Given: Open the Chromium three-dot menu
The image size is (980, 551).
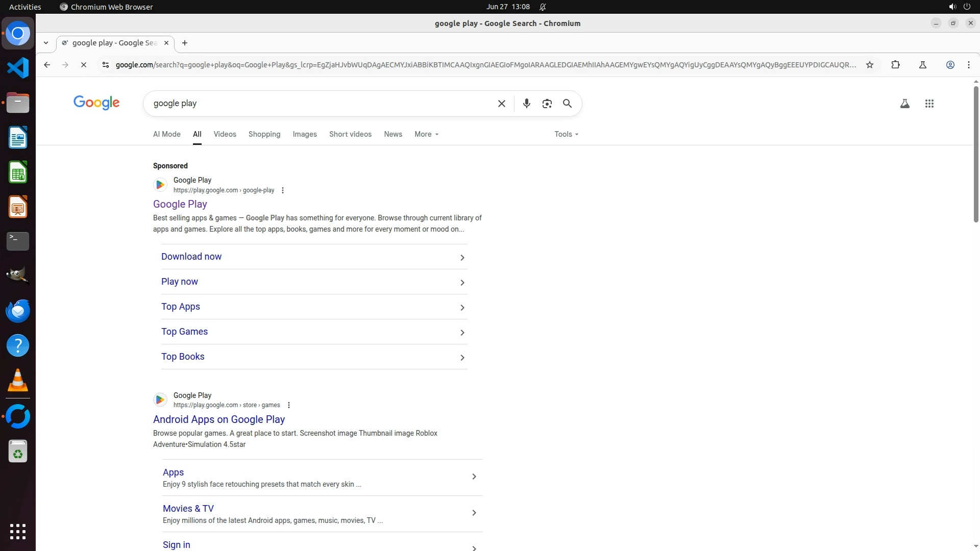Looking at the screenshot, I should coord(968,65).
